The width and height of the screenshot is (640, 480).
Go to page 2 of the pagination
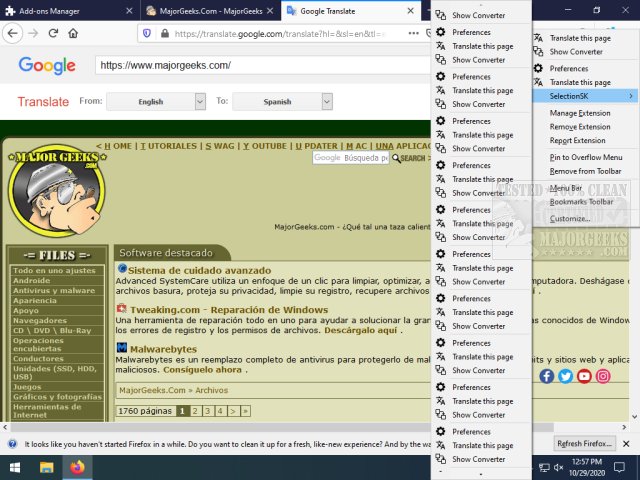[x=195, y=411]
